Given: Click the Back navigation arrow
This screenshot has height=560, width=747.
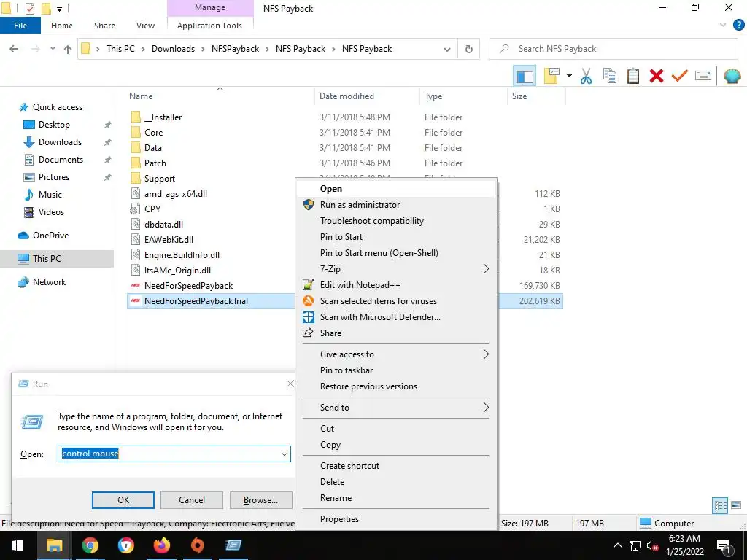Looking at the screenshot, I should point(15,49).
